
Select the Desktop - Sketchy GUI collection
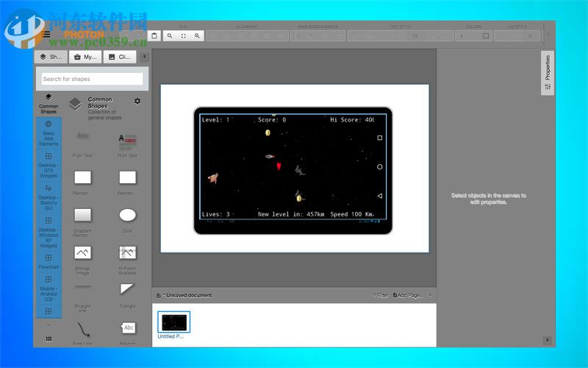[49, 197]
